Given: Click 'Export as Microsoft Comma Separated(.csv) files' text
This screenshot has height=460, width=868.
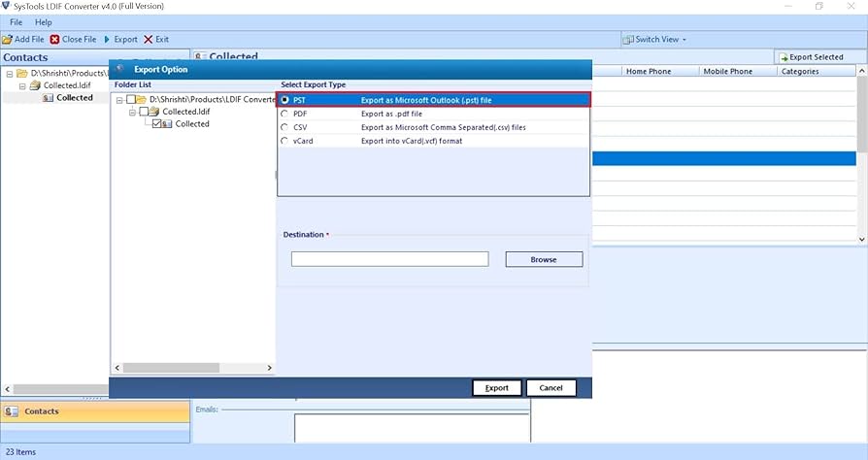Looking at the screenshot, I should point(444,127).
